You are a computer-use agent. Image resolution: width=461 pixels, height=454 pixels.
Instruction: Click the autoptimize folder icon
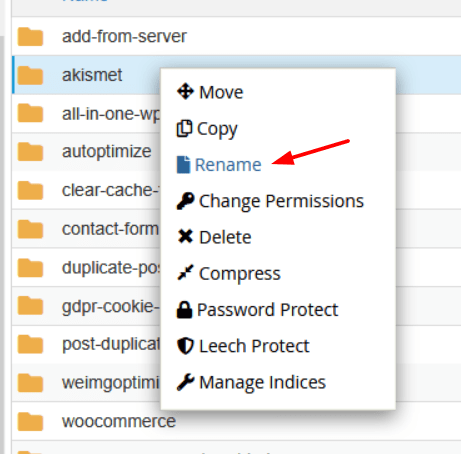30,152
